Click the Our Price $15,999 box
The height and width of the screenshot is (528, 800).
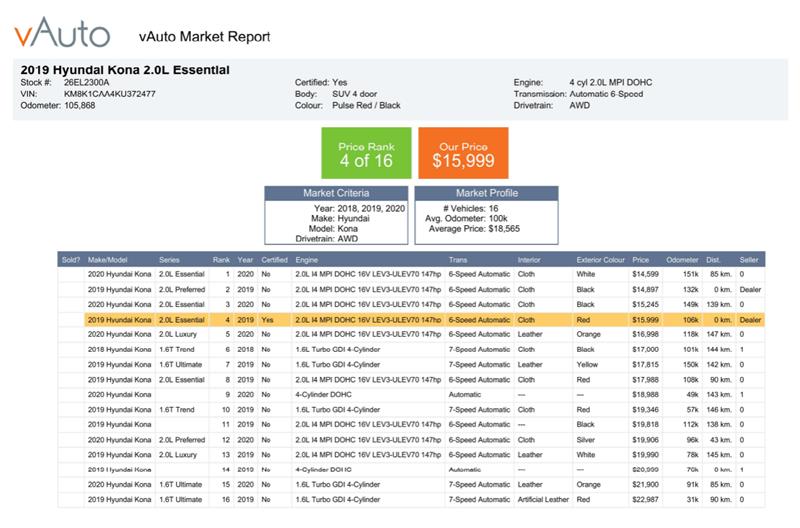click(463, 153)
